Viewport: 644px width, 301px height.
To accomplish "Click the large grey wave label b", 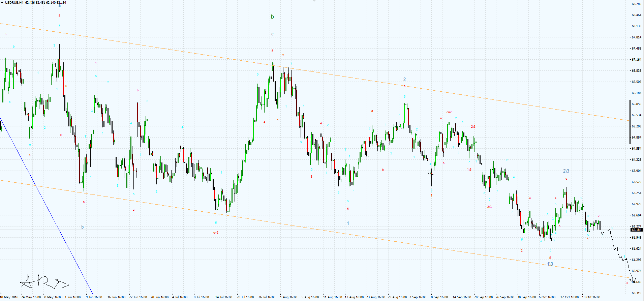I will point(82,227).
